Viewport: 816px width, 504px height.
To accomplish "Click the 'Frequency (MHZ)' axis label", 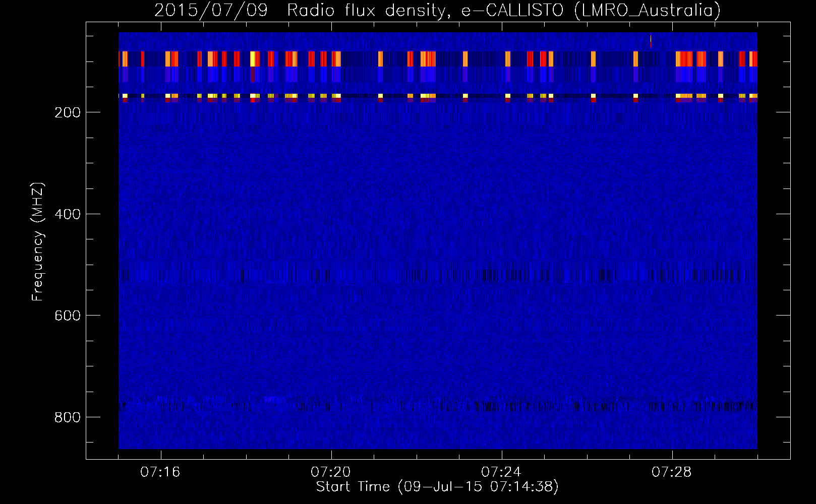I will [x=38, y=242].
